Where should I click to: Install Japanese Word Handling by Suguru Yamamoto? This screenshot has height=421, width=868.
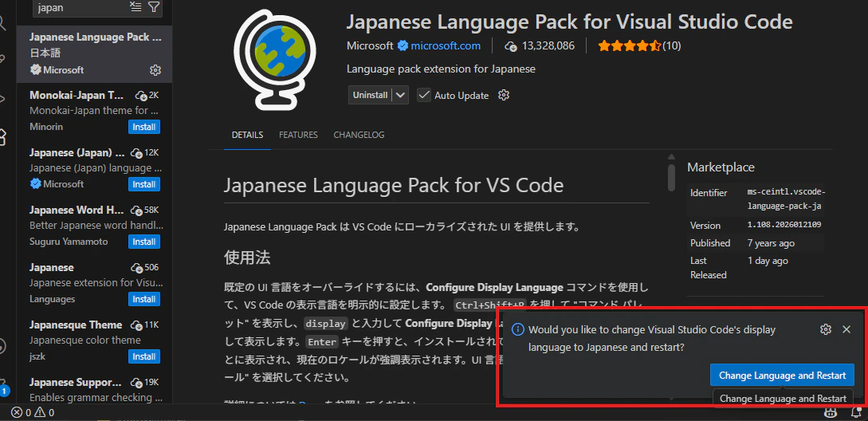(x=144, y=242)
